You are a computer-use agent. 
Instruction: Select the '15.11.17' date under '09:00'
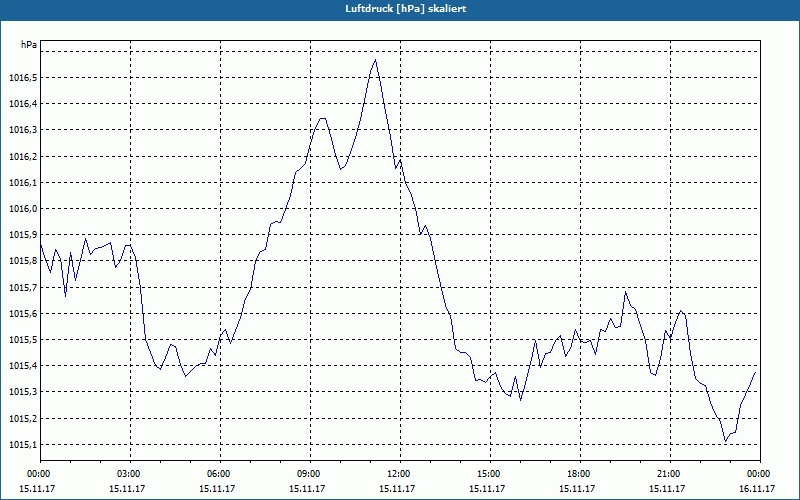click(307, 488)
